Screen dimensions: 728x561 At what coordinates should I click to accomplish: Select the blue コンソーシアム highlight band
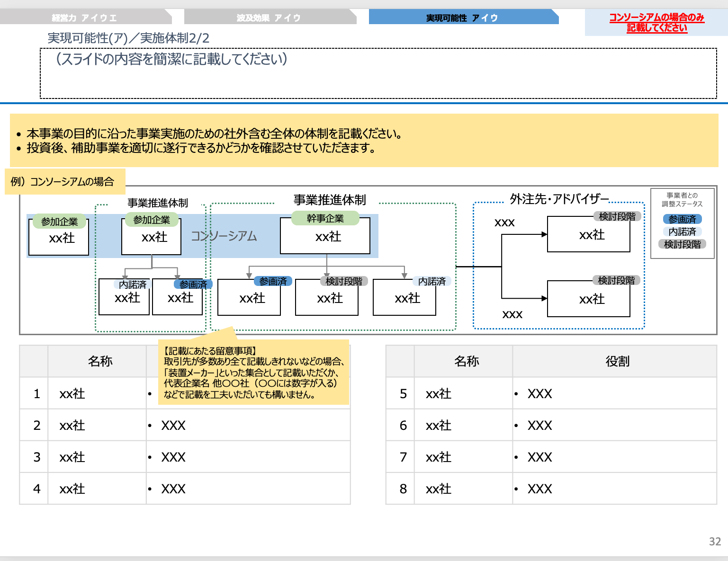pos(224,236)
